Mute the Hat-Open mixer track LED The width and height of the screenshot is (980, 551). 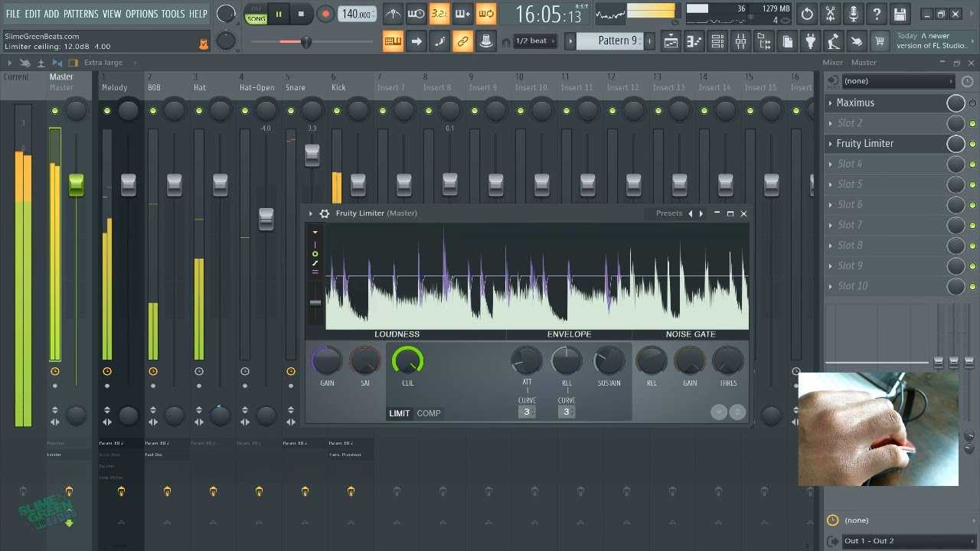[x=245, y=112]
